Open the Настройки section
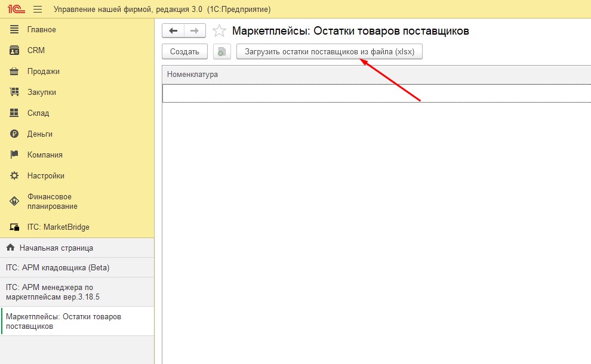 (x=45, y=175)
